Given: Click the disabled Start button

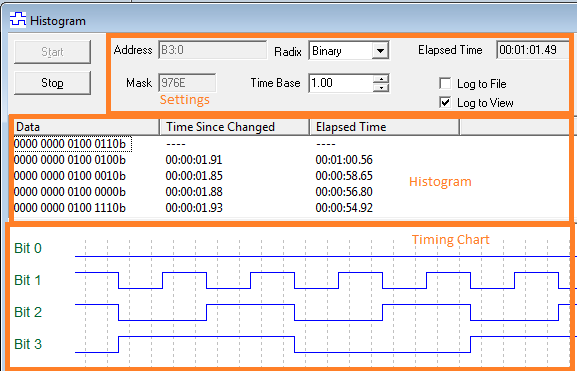Looking at the screenshot, I should coord(52,52).
